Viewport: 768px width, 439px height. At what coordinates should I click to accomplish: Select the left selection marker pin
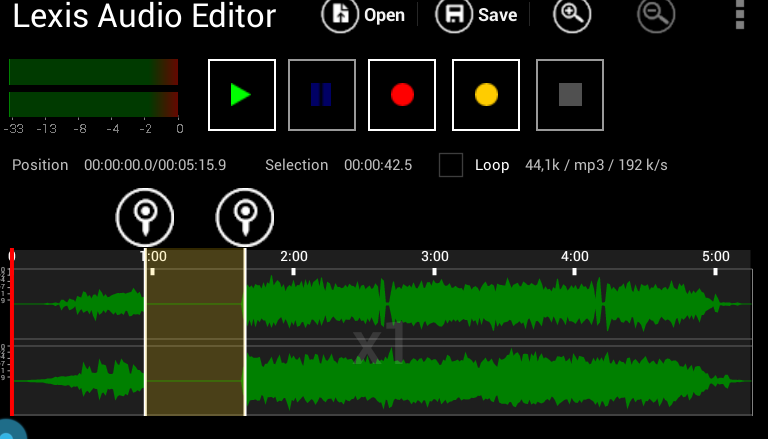[145, 217]
